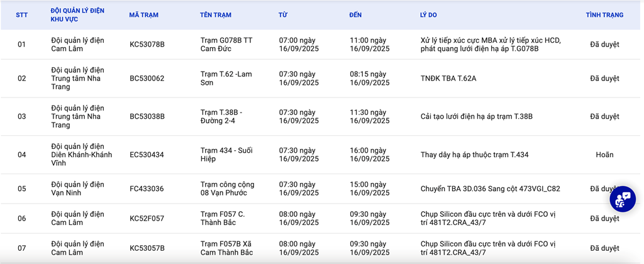644x264 pixels.
Task: Click reason text TNĐK TBA T.62A
Action: click(448, 79)
